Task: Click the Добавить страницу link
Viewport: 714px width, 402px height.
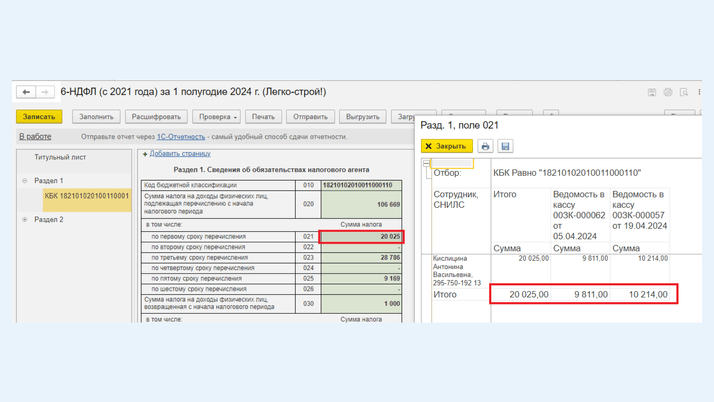Action: pyautogui.click(x=179, y=154)
